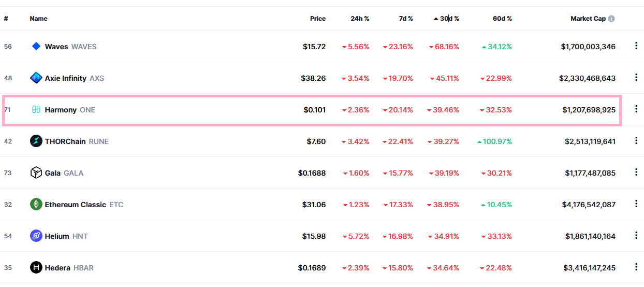Click the Hedera HBAR black logo
Screen dimensions: 644x287
[x=36, y=268]
